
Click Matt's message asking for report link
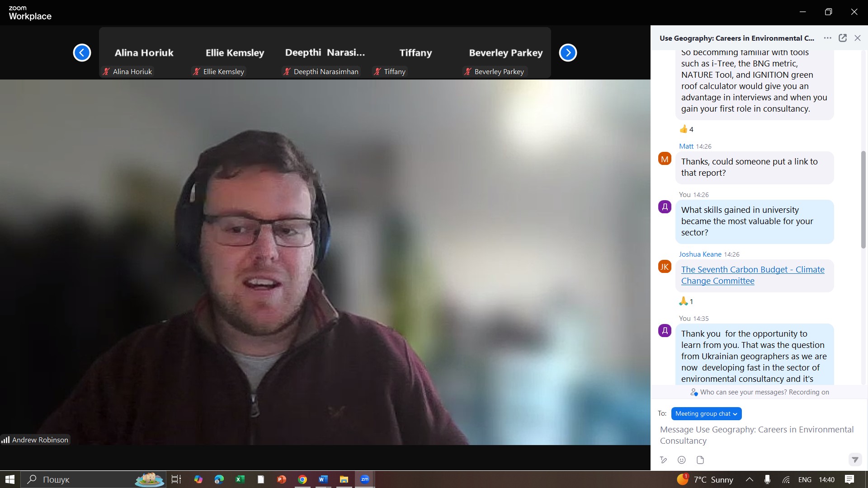(755, 167)
